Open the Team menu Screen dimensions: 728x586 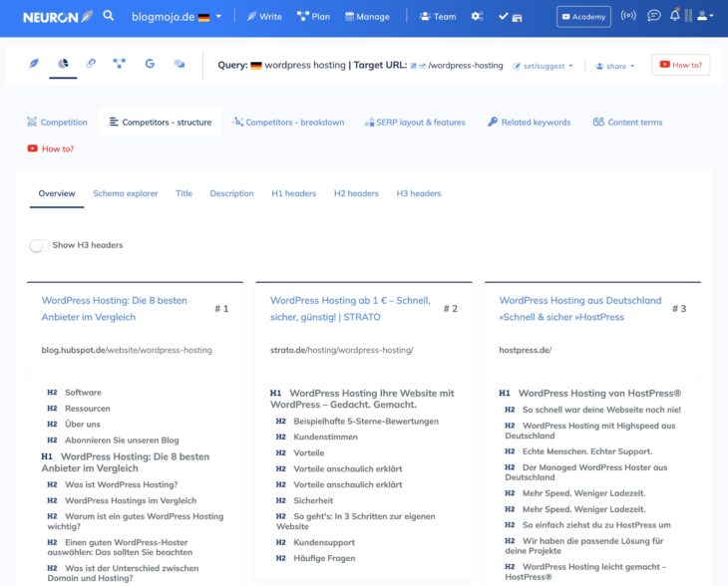point(438,17)
